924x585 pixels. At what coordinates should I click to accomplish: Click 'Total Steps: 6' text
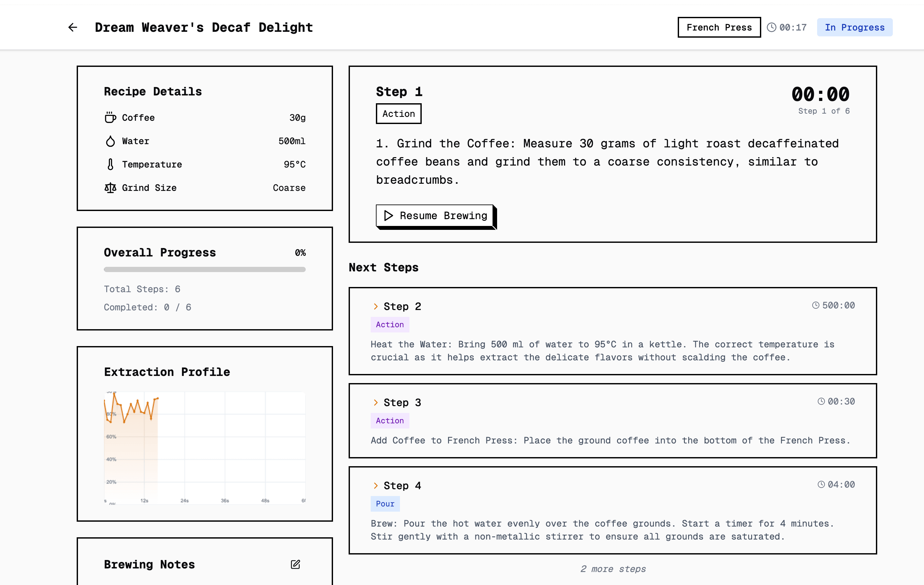pyautogui.click(x=142, y=289)
